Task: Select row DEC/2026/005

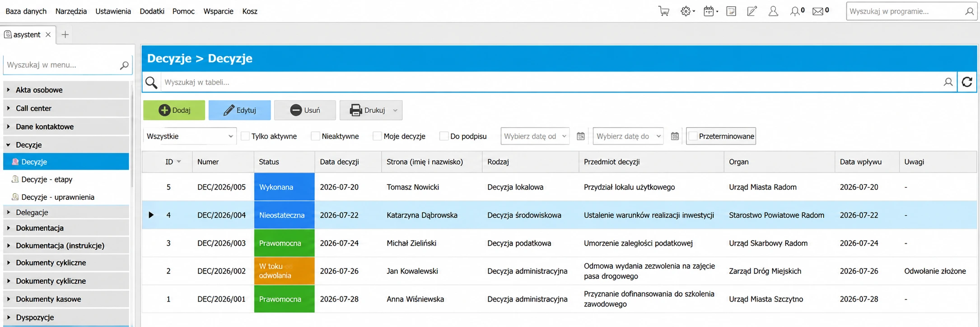Action: [560, 187]
